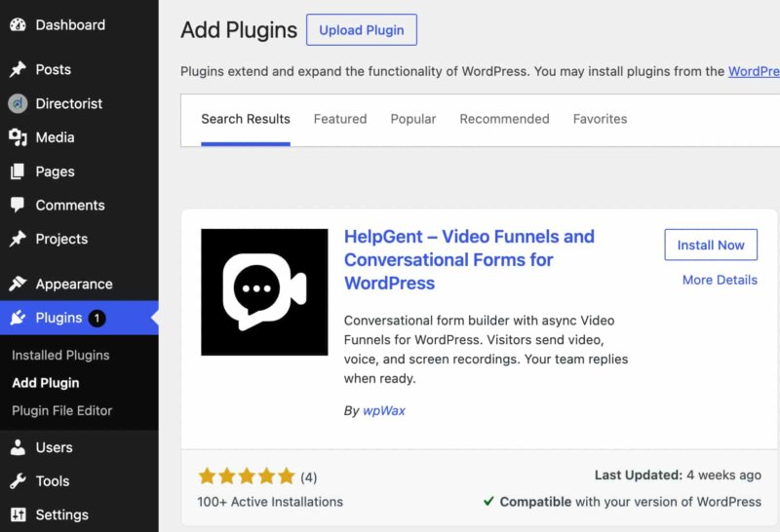
Task: Click the Settings sliders icon
Action: 18,514
